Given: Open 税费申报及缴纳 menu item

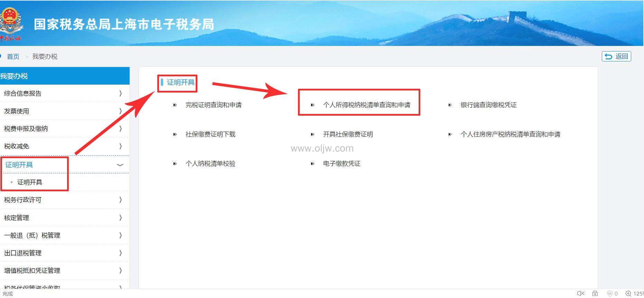Looking at the screenshot, I should (x=26, y=128).
